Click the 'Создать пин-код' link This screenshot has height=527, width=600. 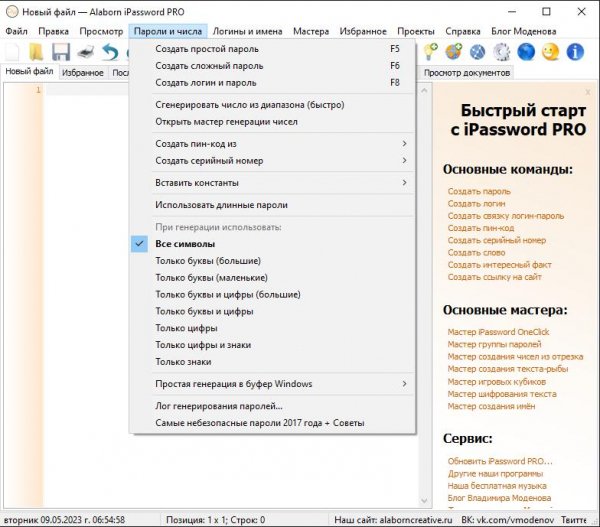[x=481, y=228]
